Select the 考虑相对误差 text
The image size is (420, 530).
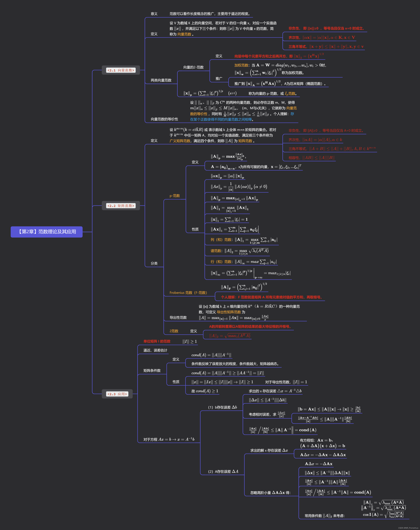267,414
